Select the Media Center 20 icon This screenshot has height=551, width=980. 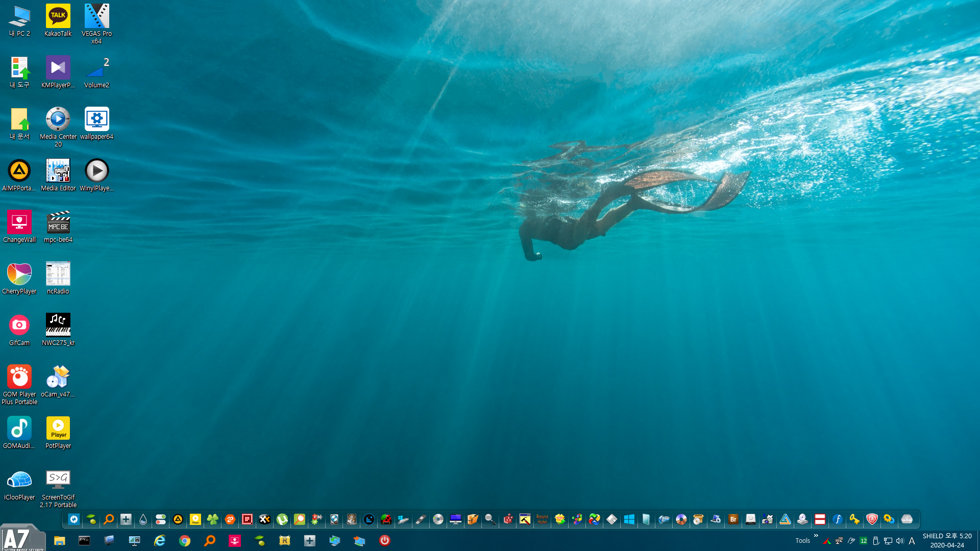[x=58, y=127]
